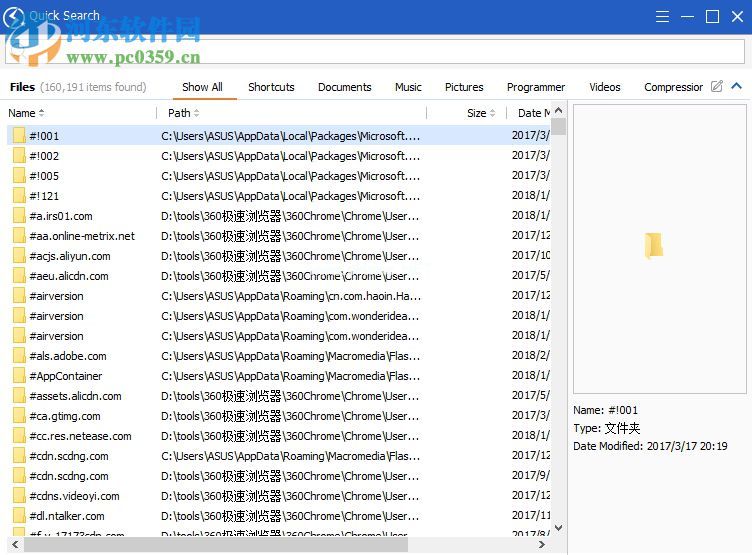752x555 pixels.
Task: Click folder icon of #cdns.videoyi.com
Action: point(19,496)
